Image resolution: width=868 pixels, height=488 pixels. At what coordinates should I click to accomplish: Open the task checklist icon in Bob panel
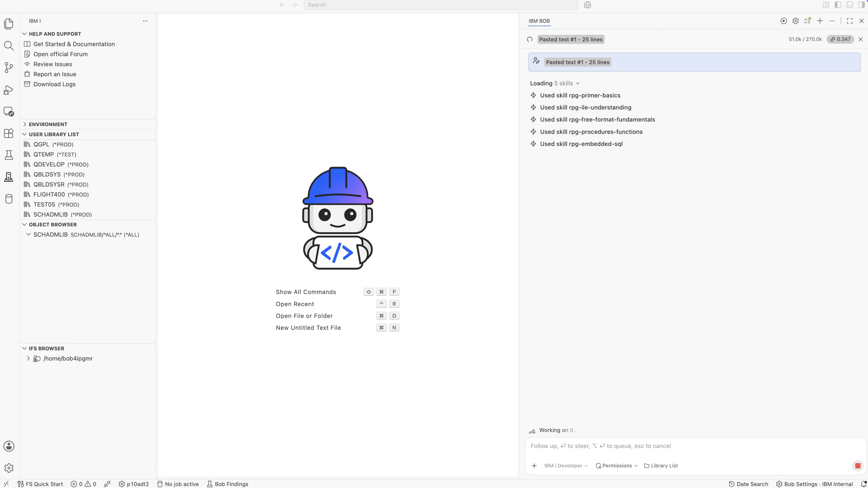[808, 21]
